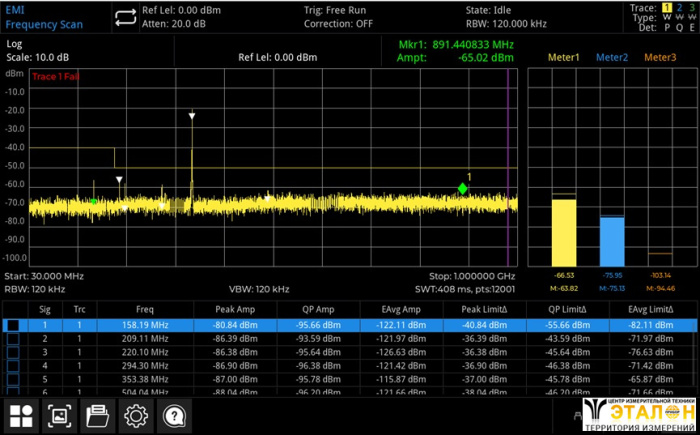Sort the table by Freq column header

tap(145, 309)
